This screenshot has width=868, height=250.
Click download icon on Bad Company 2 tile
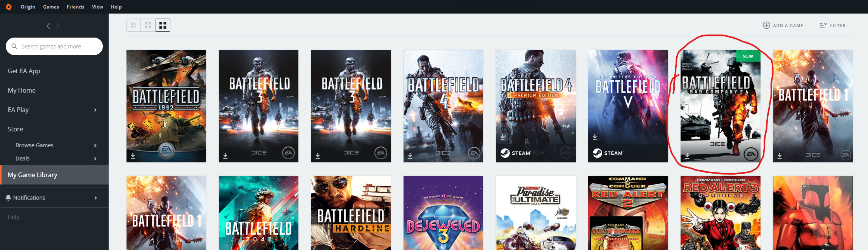687,156
